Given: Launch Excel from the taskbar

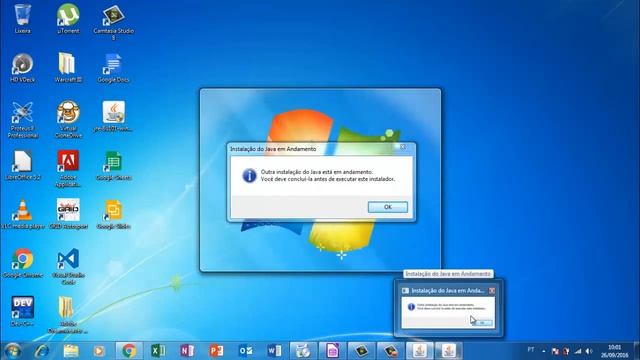Looking at the screenshot, I should (158, 351).
